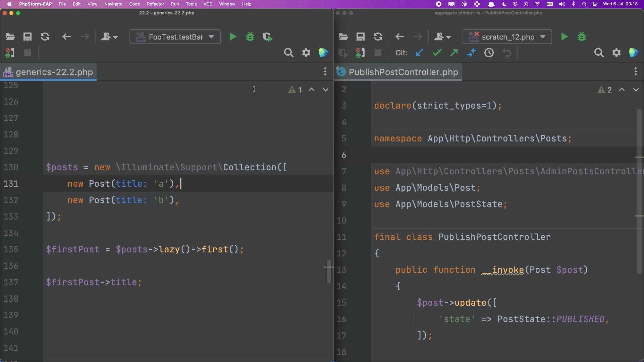Image resolution: width=644 pixels, height=362 pixels.
Task: Open Search Everywhere in the left window
Action: [288, 53]
